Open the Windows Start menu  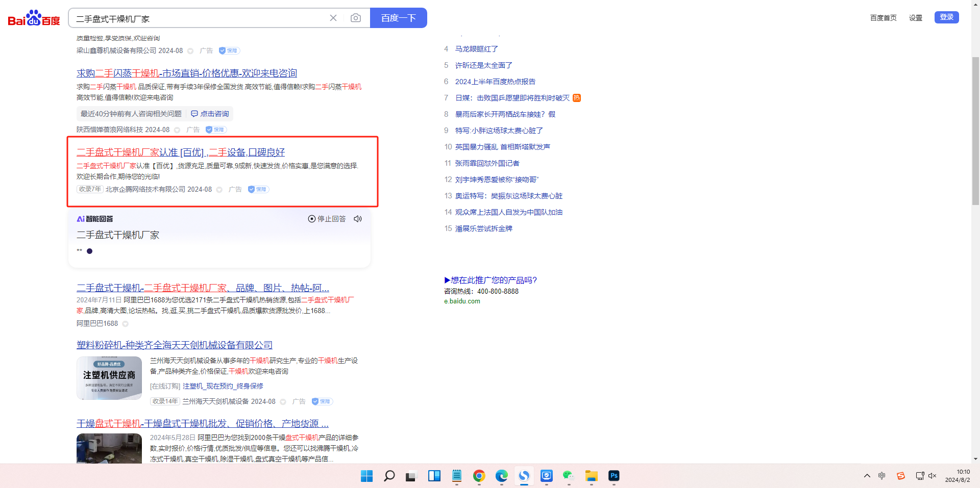[366, 476]
